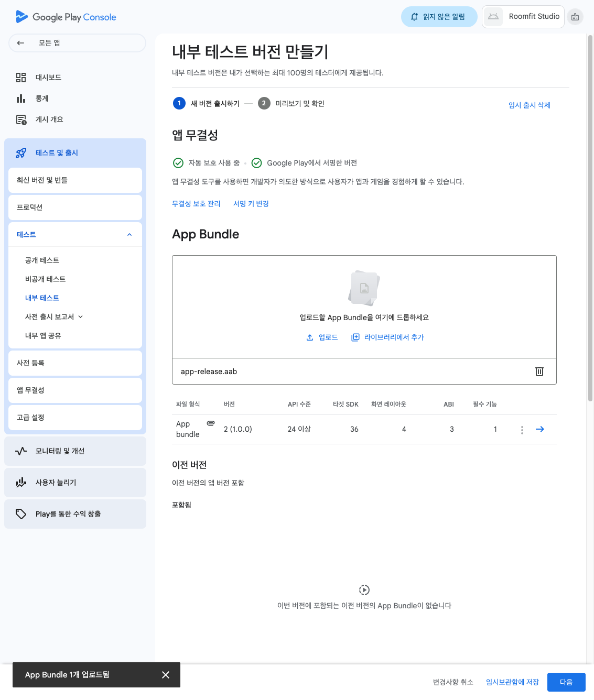The width and height of the screenshot is (594, 700).
Task: Click the 다음 button
Action: tap(566, 682)
